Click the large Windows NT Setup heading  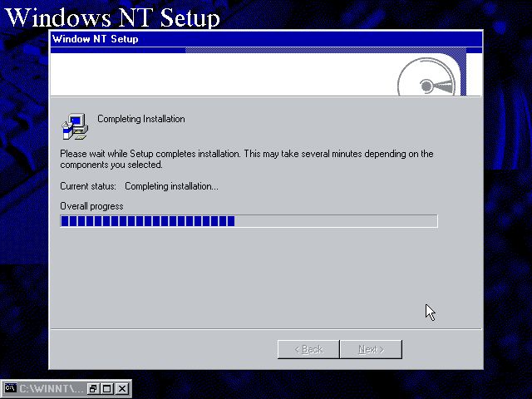click(x=113, y=17)
